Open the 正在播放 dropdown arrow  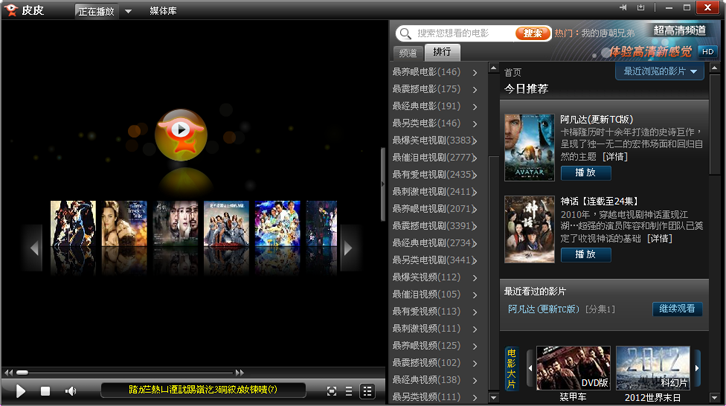[128, 11]
